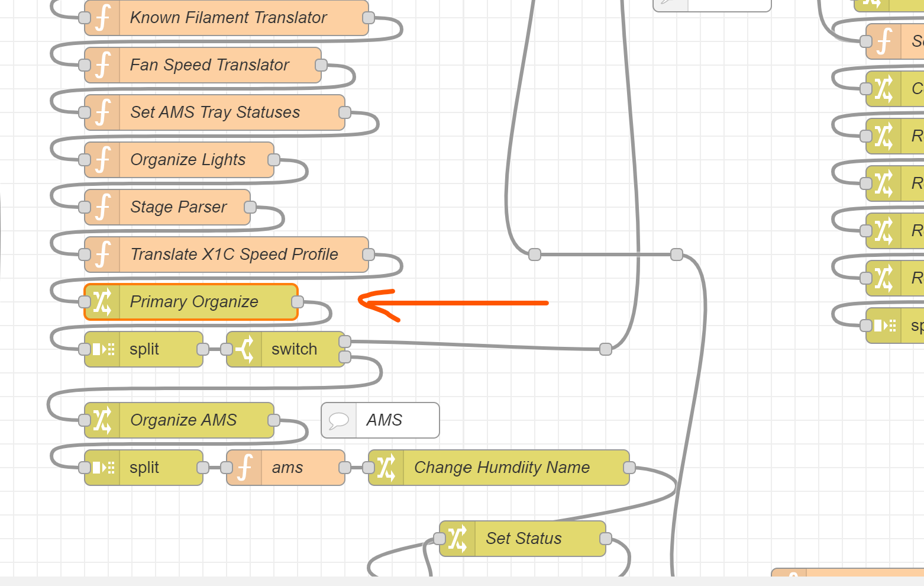
Task: Select the AMS comment node text
Action: pos(384,420)
